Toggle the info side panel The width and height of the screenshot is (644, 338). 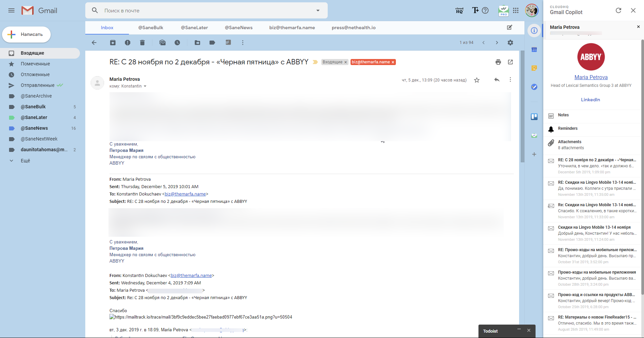534,30
